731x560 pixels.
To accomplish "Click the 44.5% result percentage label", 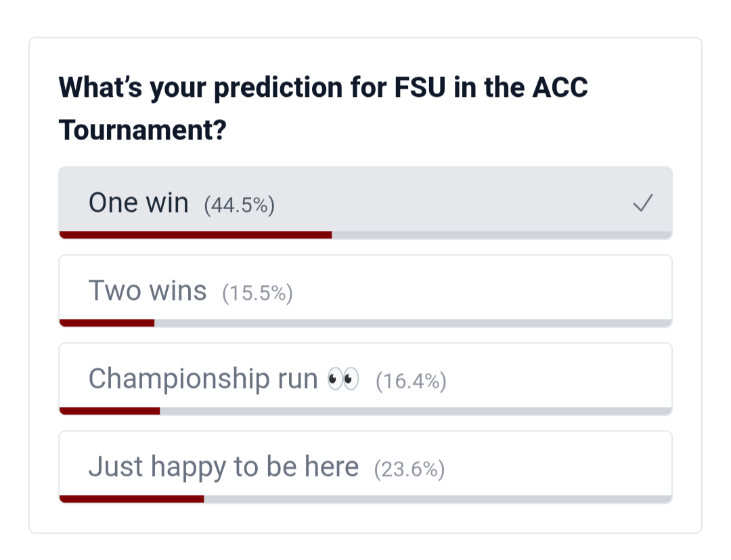I will coord(240,205).
